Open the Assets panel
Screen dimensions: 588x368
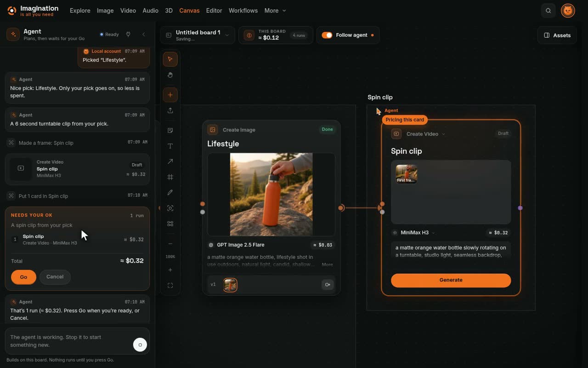pyautogui.click(x=557, y=35)
